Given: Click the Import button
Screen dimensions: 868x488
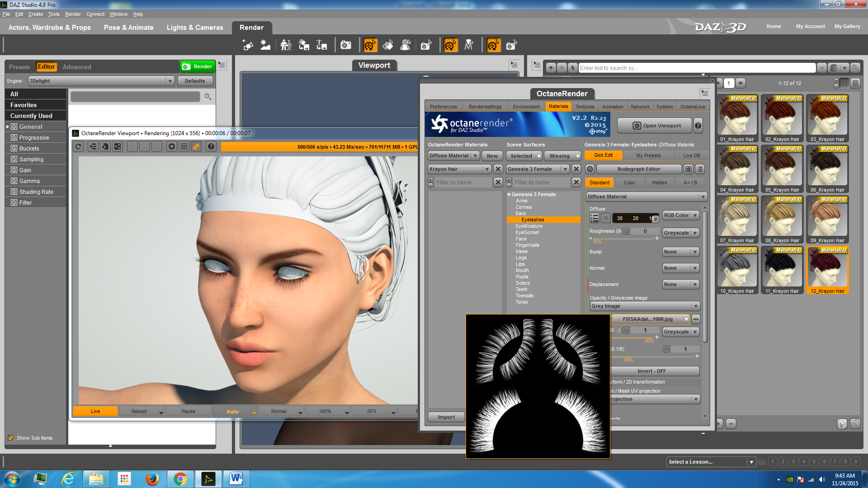Looking at the screenshot, I should click(x=446, y=417).
